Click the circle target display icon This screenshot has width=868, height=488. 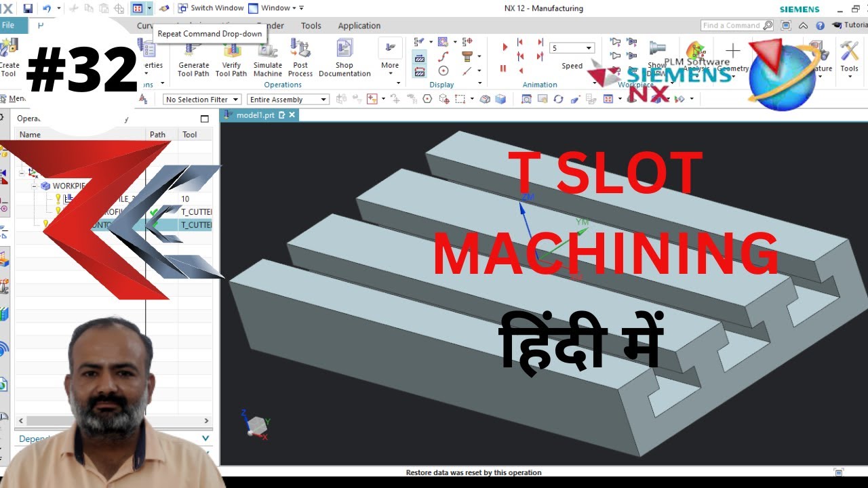(x=443, y=70)
